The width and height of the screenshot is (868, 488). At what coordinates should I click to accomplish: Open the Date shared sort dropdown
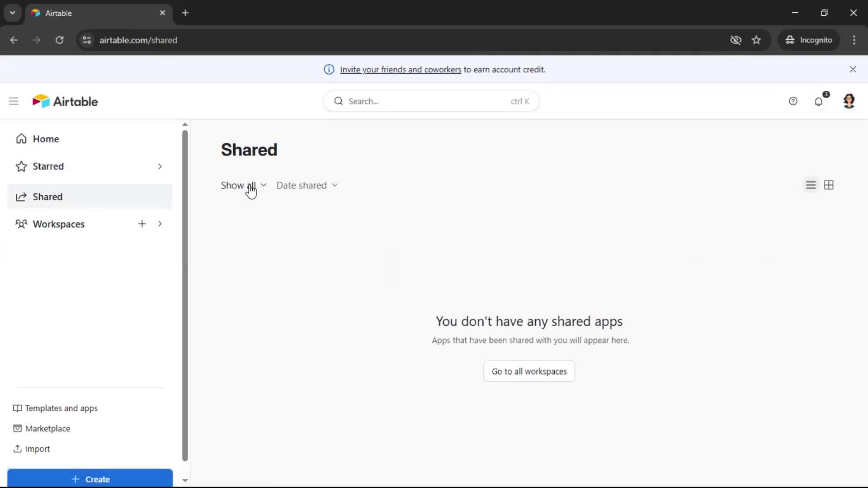coord(307,185)
